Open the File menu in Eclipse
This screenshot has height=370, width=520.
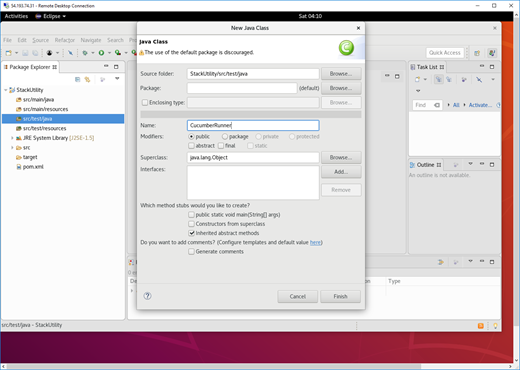(7, 40)
